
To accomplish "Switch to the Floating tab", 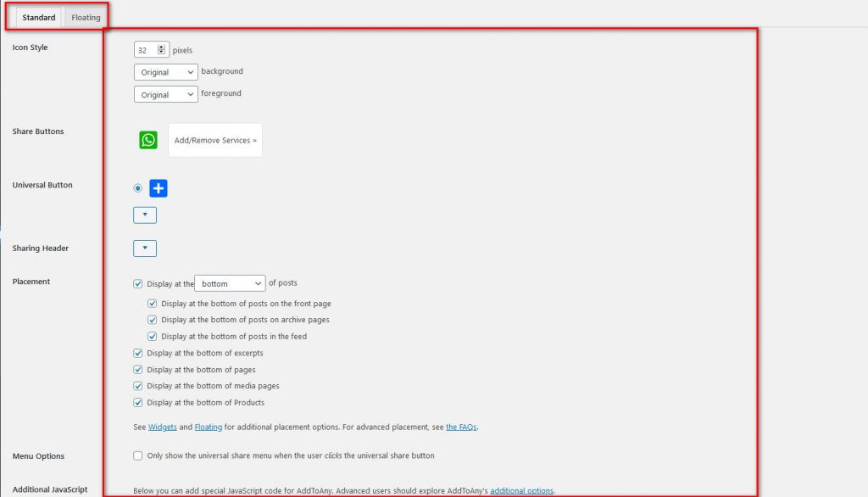I will click(x=86, y=17).
